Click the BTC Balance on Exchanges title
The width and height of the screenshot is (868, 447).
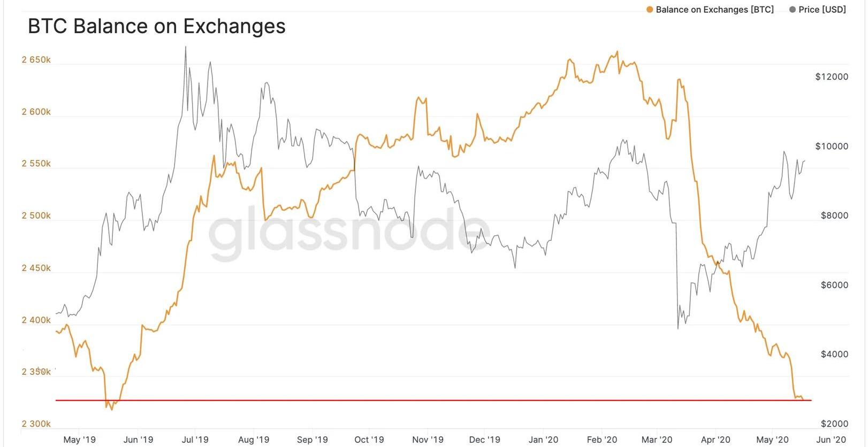point(157,26)
